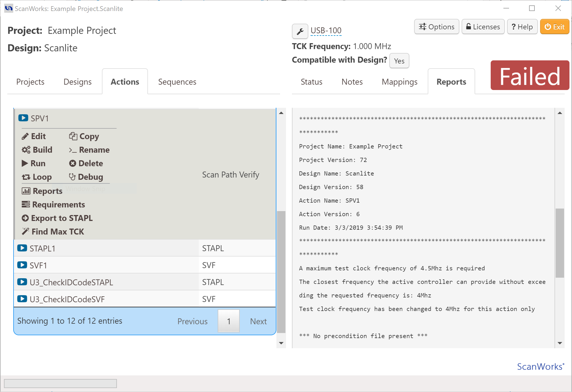Image resolution: width=572 pixels, height=392 pixels.
Task: Open Help
Action: click(522, 27)
